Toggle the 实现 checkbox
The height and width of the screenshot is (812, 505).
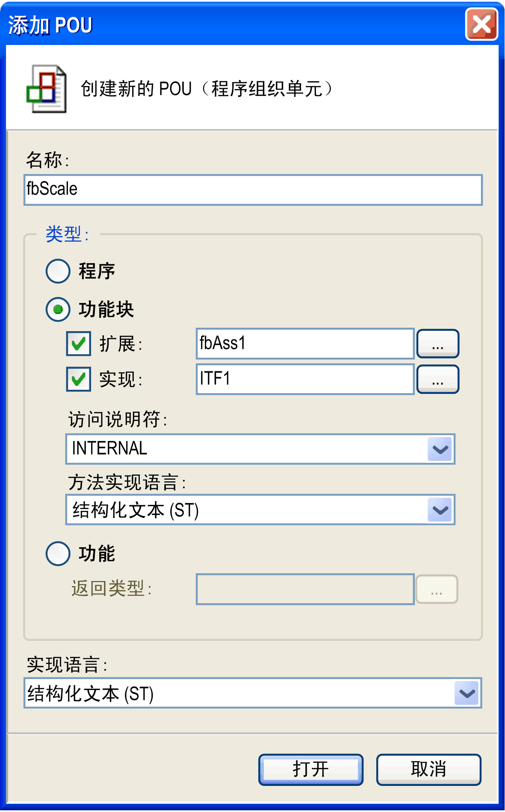pyautogui.click(x=79, y=379)
